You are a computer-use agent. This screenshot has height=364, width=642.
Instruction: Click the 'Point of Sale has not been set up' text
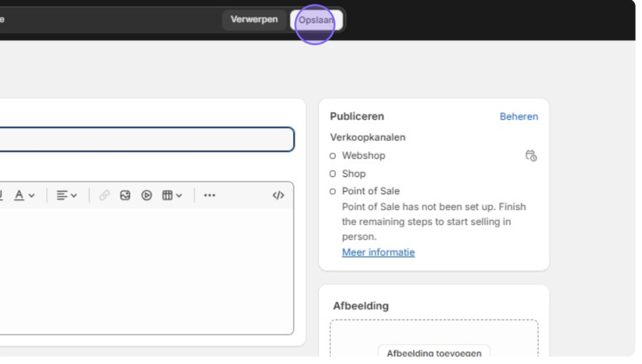click(434, 222)
